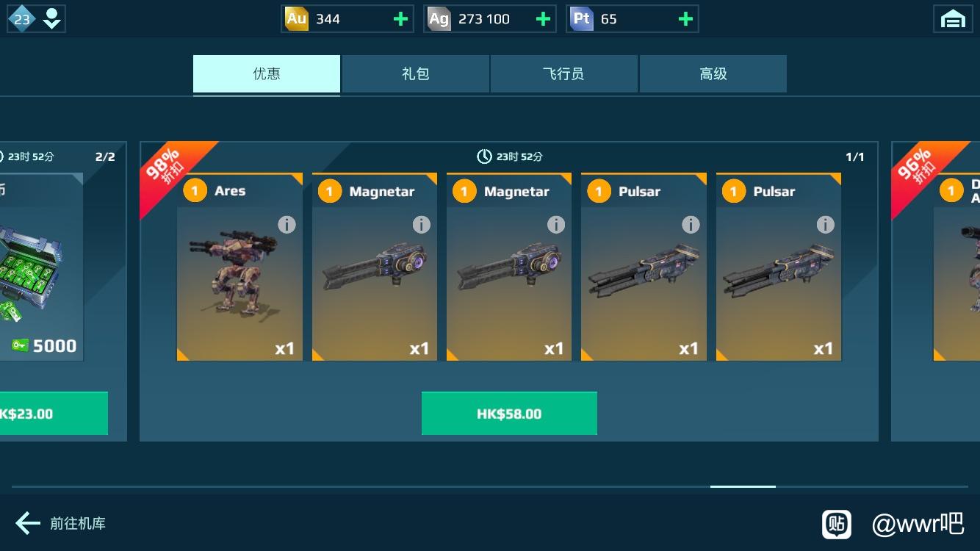Add more Ag silver with plus icon
Viewport: 980px width, 551px height.
(543, 19)
